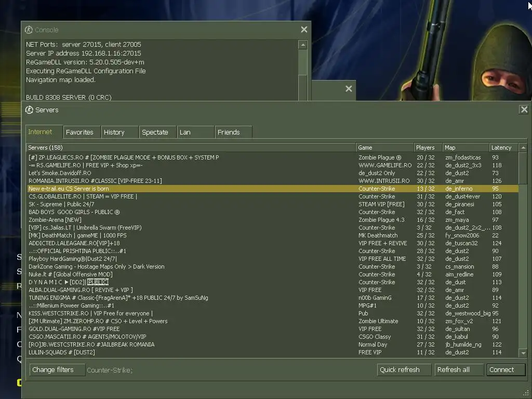The width and height of the screenshot is (532, 399).
Task: Sort list by Map column header
Action: click(x=466, y=148)
